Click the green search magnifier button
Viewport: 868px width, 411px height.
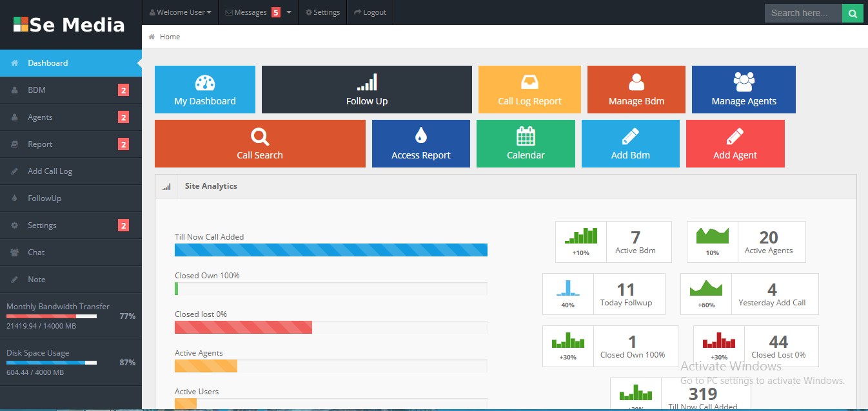[853, 13]
